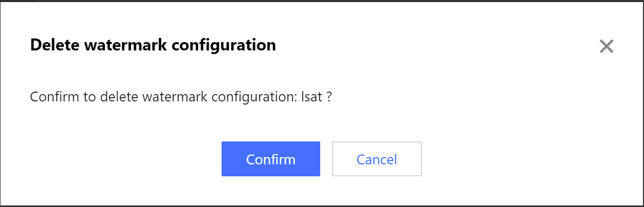Image resolution: width=644 pixels, height=207 pixels.
Task: Click the gray X icon
Action: [x=606, y=46]
